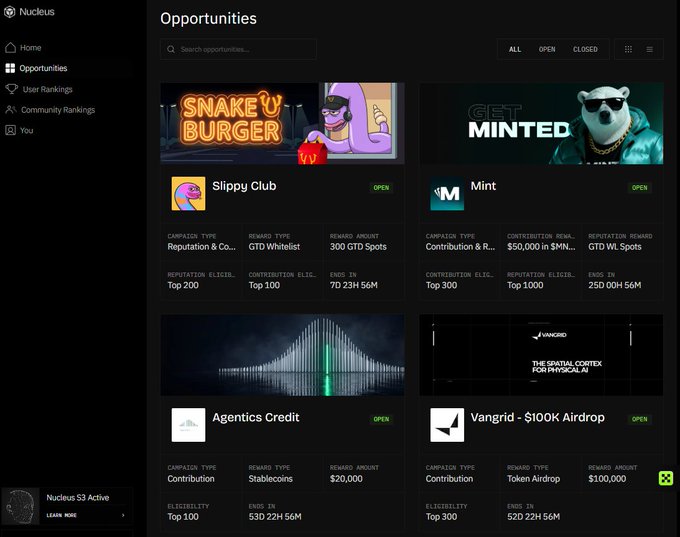Click 'Stablecoins' reward type
This screenshot has height=537, width=680.
point(271,479)
